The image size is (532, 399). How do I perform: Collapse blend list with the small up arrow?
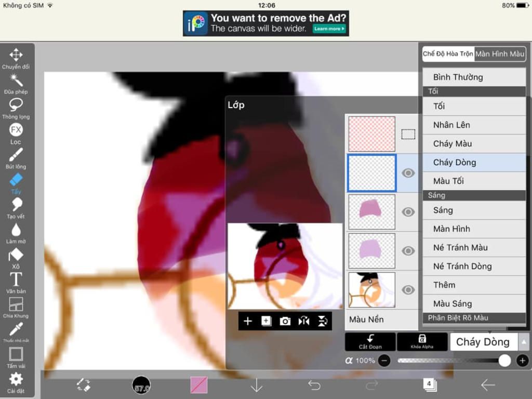(x=524, y=342)
